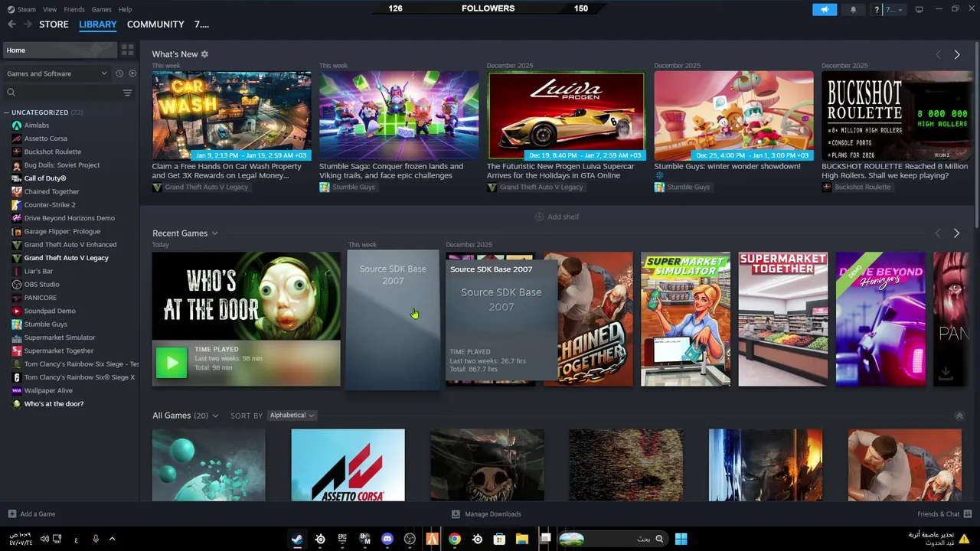The image size is (980, 551).
Task: Open Discord from the taskbar
Action: coord(387,539)
